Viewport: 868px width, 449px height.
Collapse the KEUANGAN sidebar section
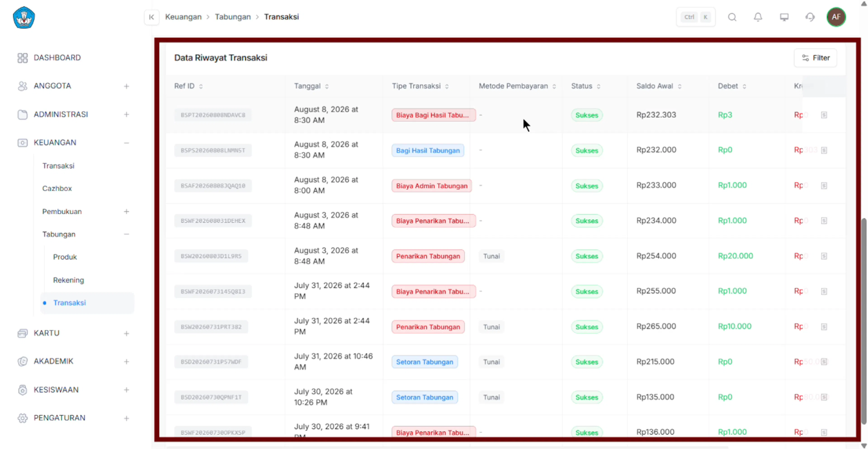126,143
